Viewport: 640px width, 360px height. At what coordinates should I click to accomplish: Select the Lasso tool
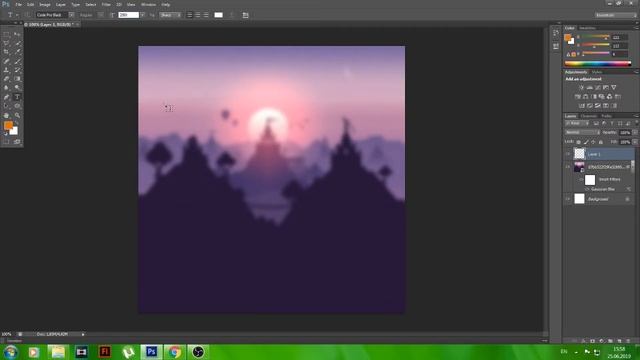click(x=6, y=43)
